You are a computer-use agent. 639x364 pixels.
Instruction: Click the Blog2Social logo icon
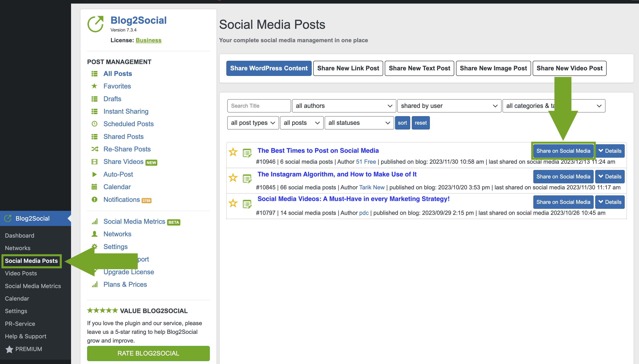tap(96, 24)
